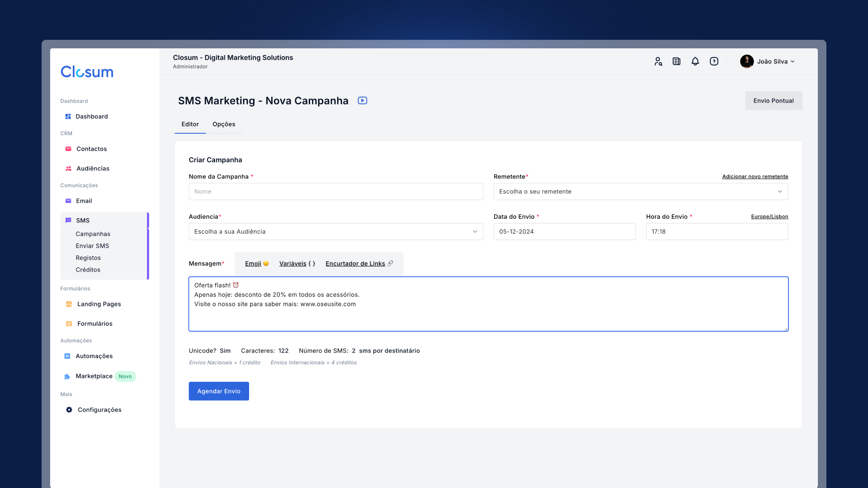Screen dimensions: 868x488
Task: Open Créditos in SMS submenu
Action: [x=88, y=270]
